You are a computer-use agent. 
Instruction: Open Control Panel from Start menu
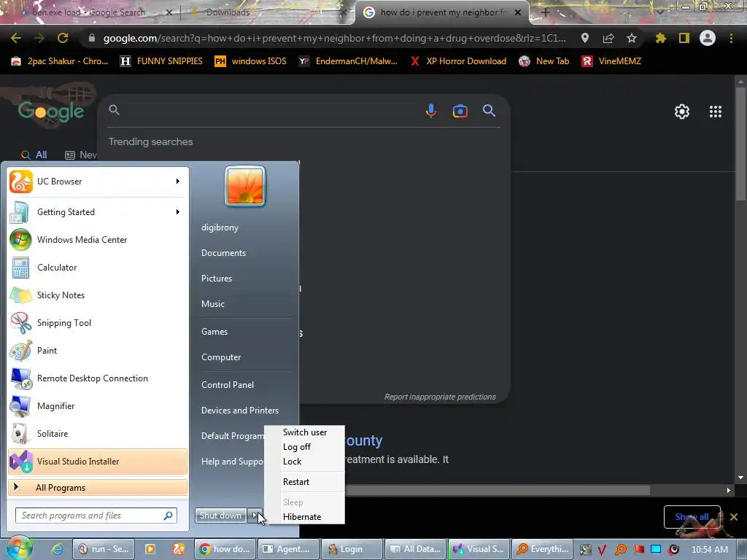[228, 385]
